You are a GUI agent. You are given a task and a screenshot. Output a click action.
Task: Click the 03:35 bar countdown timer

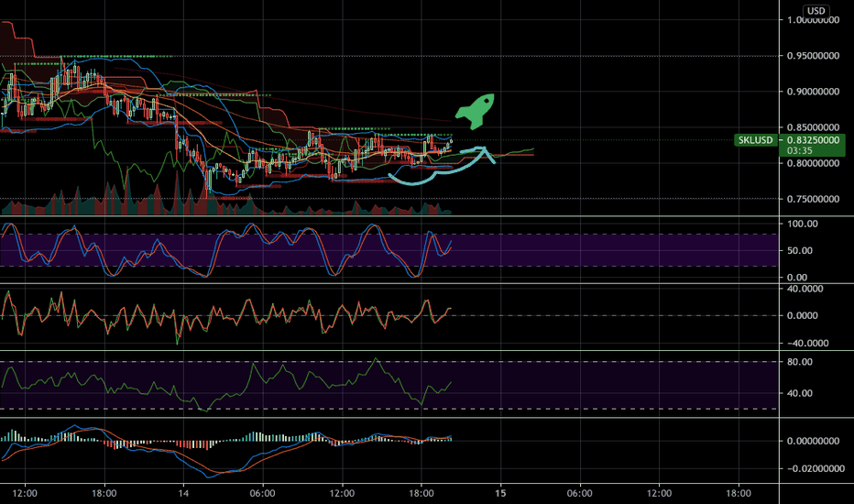[x=800, y=150]
